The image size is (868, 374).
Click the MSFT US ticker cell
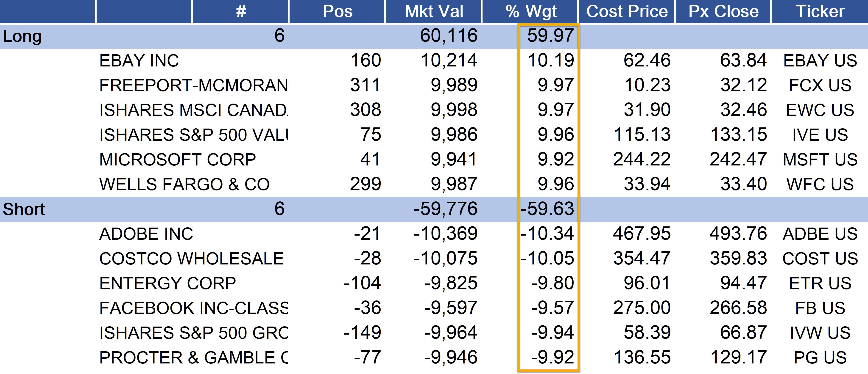(x=820, y=159)
